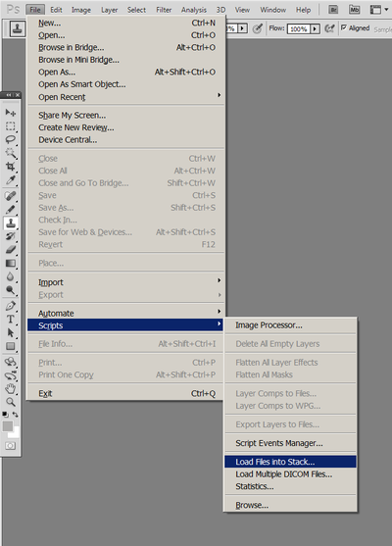Image resolution: width=392 pixels, height=546 pixels.
Task: Open the Flow percentage slider arrow
Action: [x=315, y=28]
